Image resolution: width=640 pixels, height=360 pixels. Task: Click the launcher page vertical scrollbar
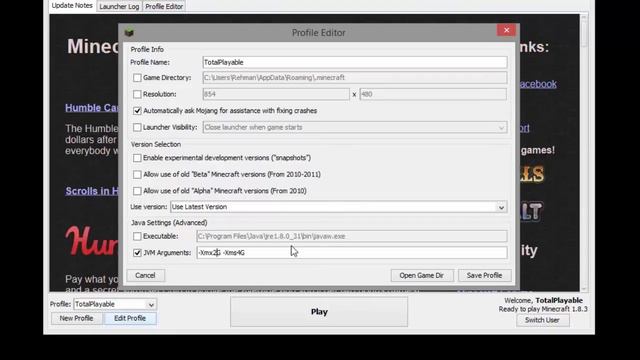584,152
